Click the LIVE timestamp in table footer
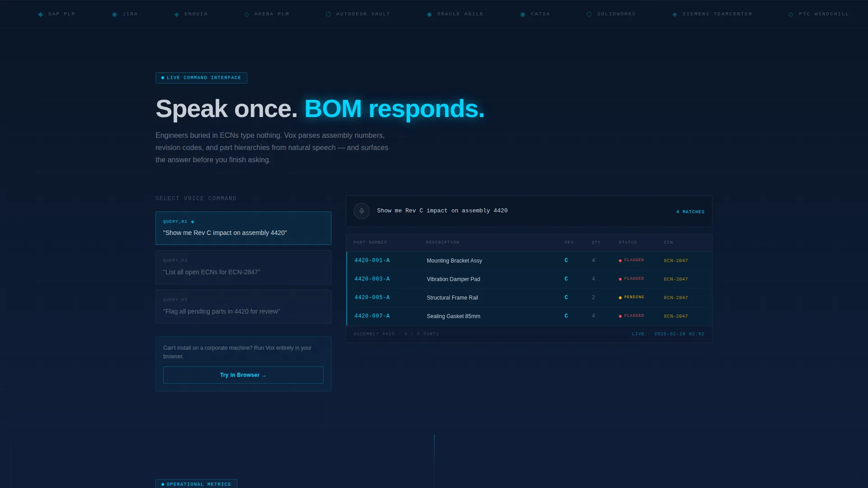 668,334
